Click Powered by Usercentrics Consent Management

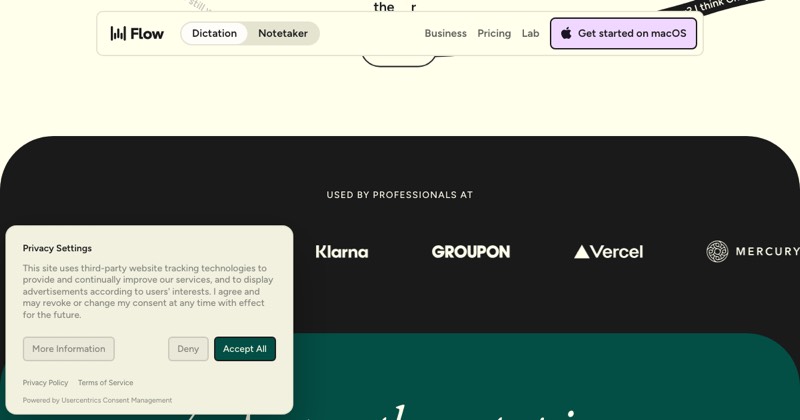click(97, 401)
